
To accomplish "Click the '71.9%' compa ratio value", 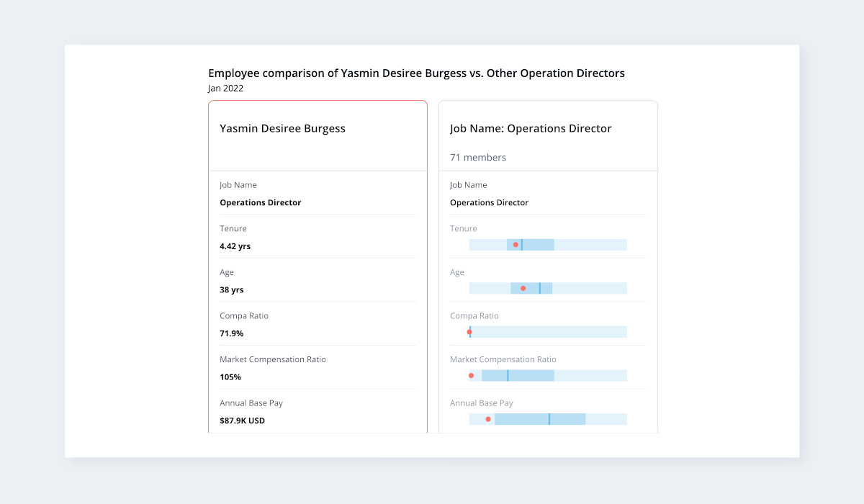I will [232, 333].
